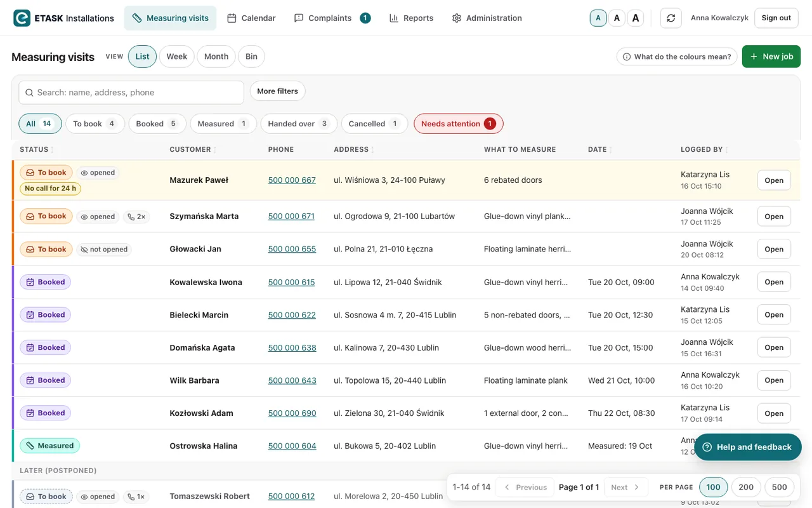Set per page to 500

(780, 487)
